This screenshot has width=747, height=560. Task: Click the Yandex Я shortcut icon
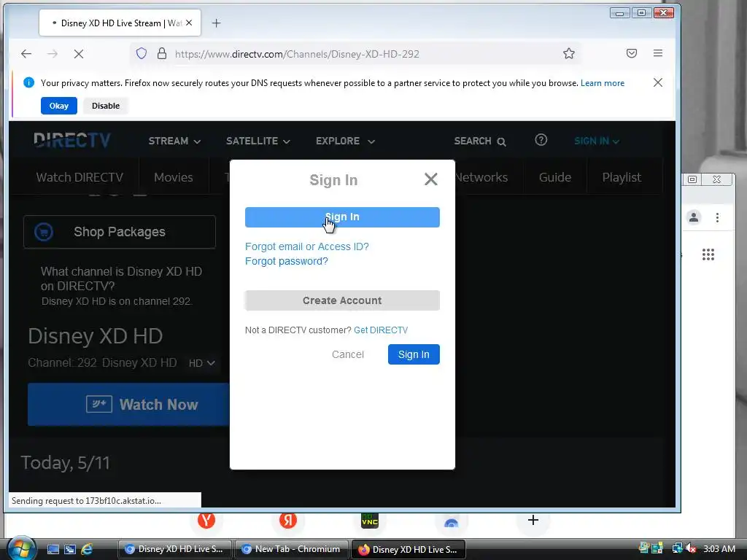(287, 520)
